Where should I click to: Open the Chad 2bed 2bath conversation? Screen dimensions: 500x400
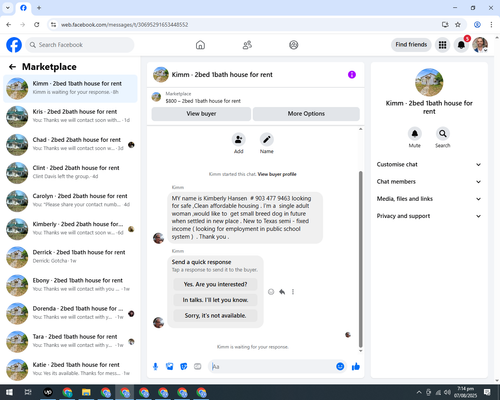pyautogui.click(x=70, y=145)
